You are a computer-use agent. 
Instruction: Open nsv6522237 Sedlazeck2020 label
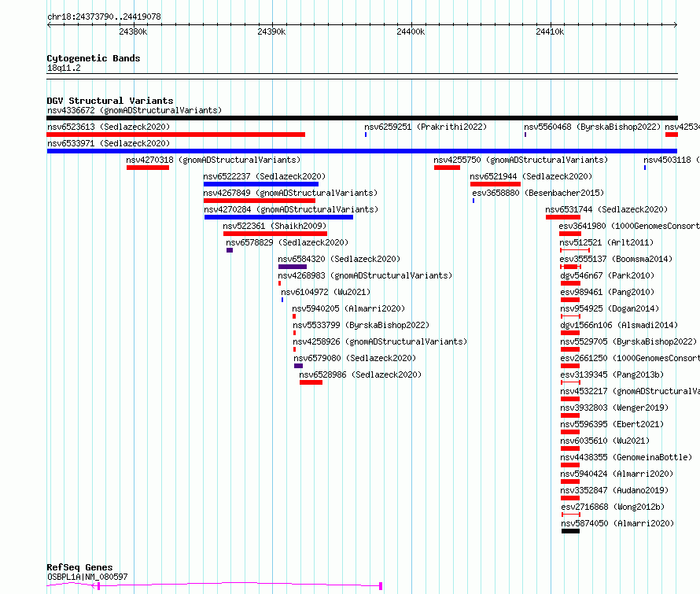coord(264,176)
